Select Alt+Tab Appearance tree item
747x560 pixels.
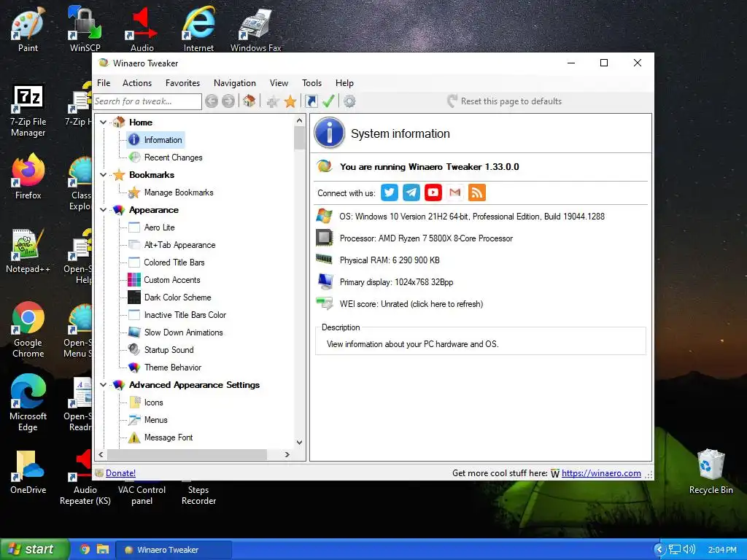click(179, 245)
